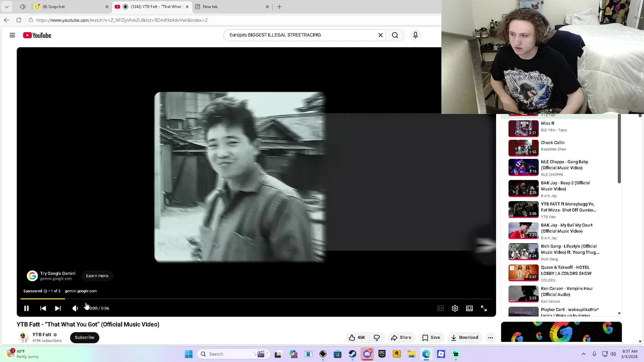Screen dimensions: 644x362
Task: Open the Windows Start menu
Action: (x=189, y=354)
